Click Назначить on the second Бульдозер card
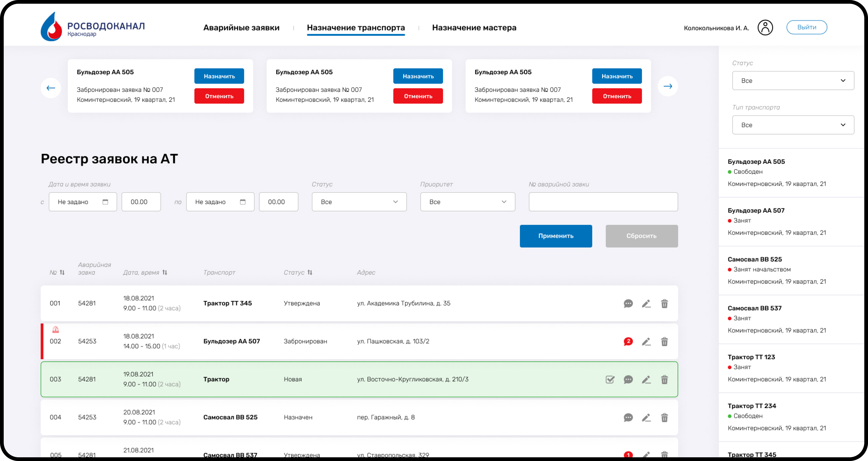This screenshot has width=868, height=461. 418,76
